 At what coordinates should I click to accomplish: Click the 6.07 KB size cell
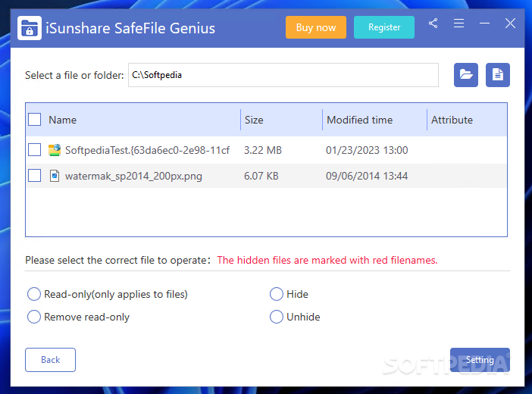pyautogui.click(x=261, y=176)
